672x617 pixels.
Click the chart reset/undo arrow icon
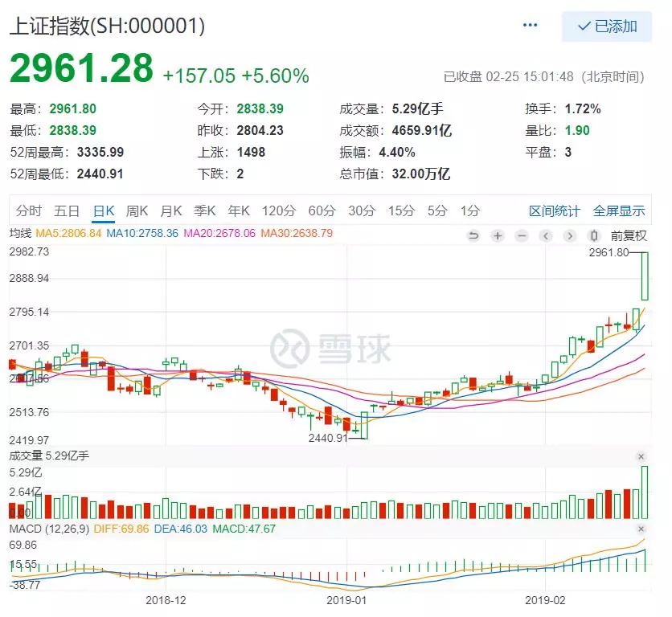pyautogui.click(x=473, y=235)
